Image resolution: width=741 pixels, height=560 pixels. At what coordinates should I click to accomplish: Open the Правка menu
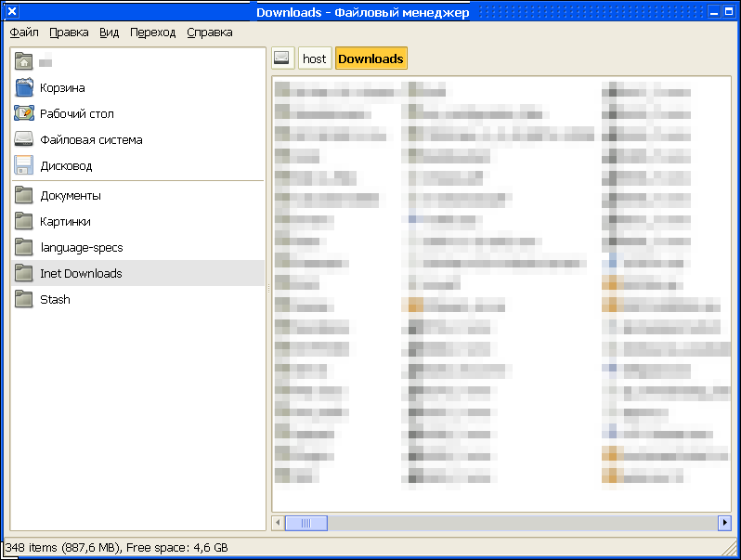click(69, 33)
